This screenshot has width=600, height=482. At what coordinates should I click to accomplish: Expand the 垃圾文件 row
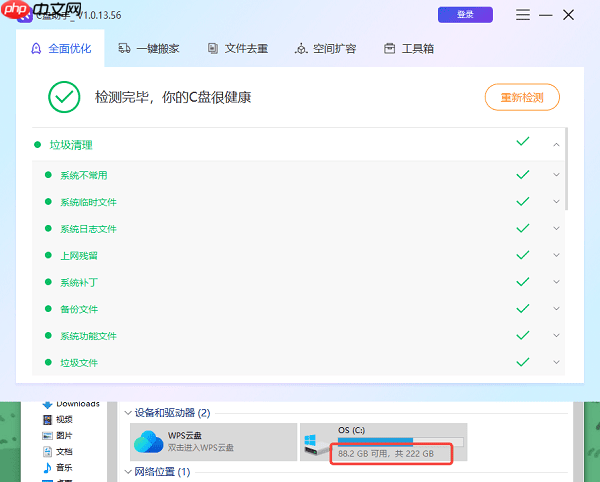click(x=556, y=362)
